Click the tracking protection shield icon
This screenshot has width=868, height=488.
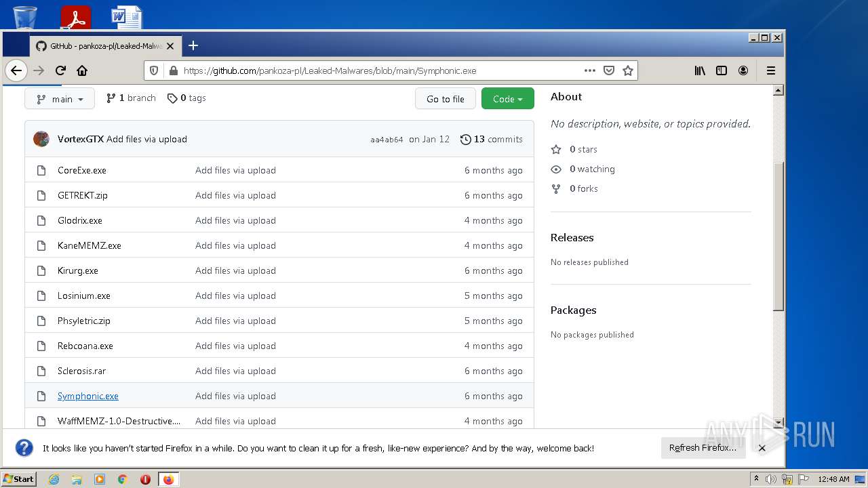pos(154,70)
